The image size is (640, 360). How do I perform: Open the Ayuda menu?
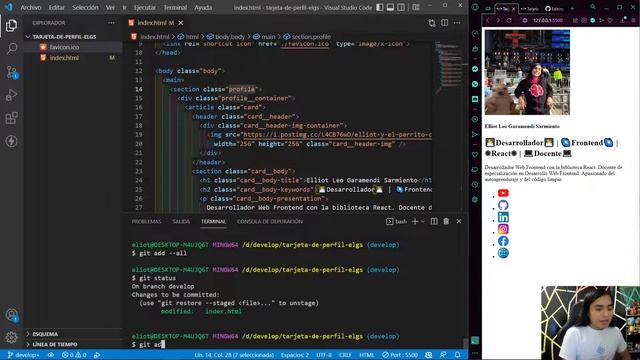[x=203, y=7]
